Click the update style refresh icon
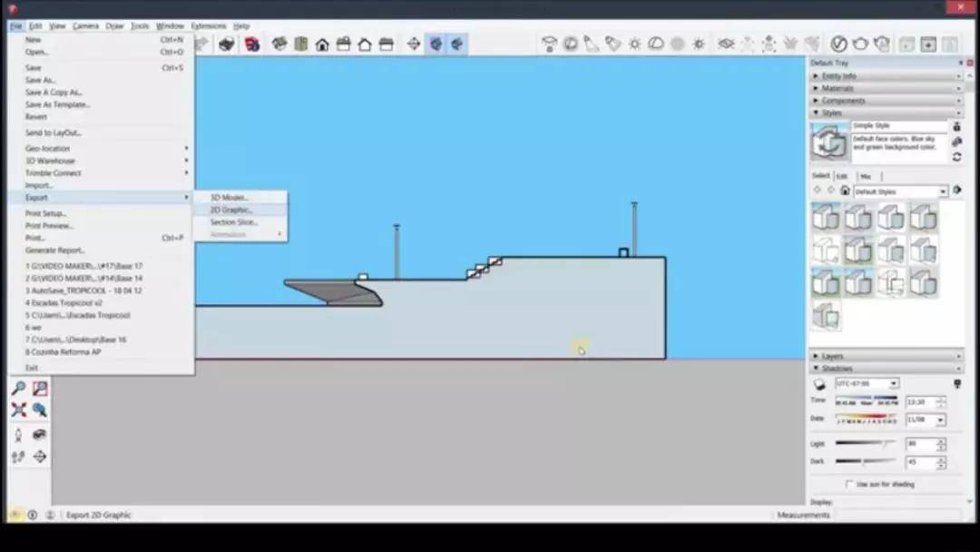Viewport: 980px width, 552px height. tap(956, 157)
